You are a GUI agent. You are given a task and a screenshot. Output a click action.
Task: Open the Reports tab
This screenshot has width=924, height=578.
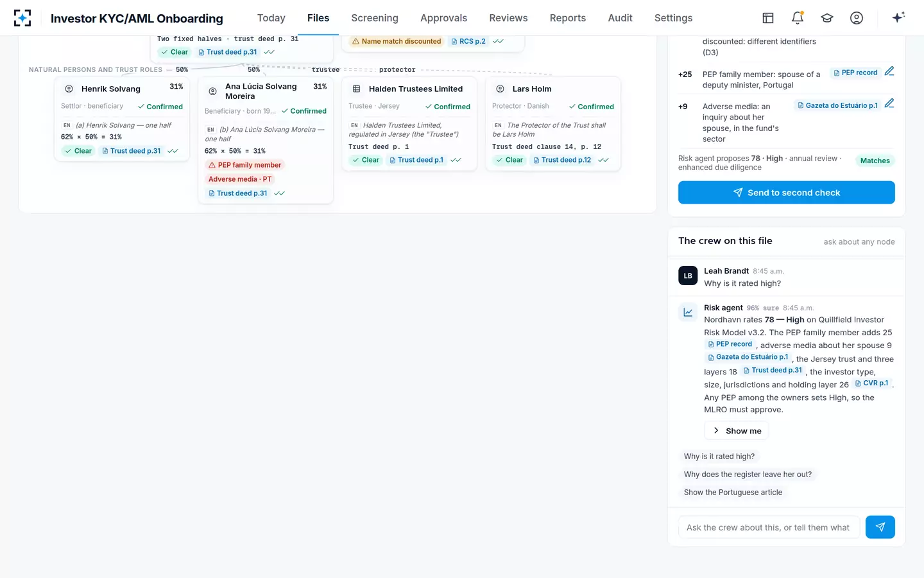click(x=568, y=18)
